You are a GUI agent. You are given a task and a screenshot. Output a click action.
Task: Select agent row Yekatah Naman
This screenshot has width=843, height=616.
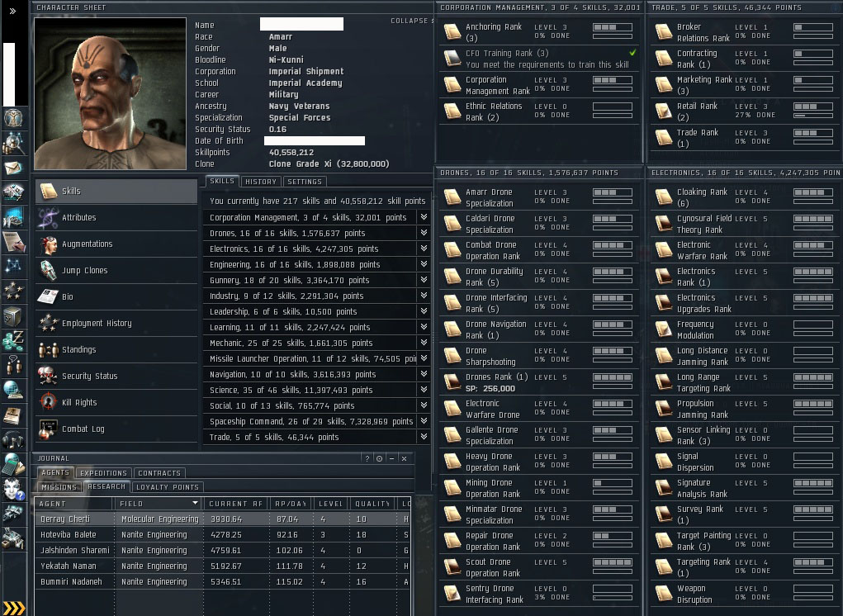pos(223,566)
